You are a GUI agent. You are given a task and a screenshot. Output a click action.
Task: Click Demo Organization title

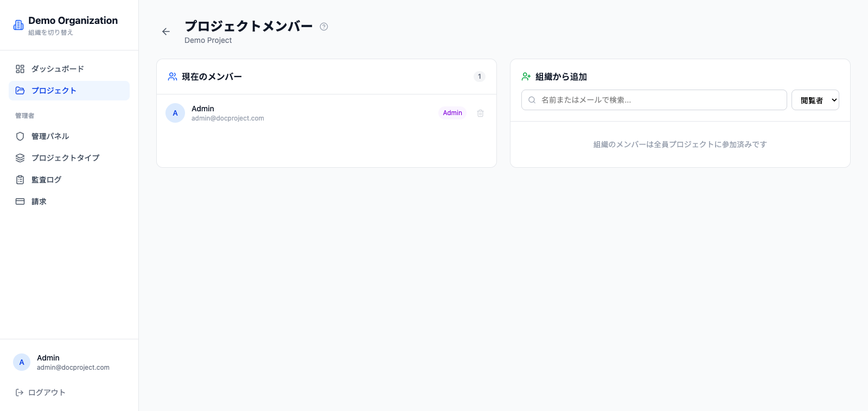[73, 21]
